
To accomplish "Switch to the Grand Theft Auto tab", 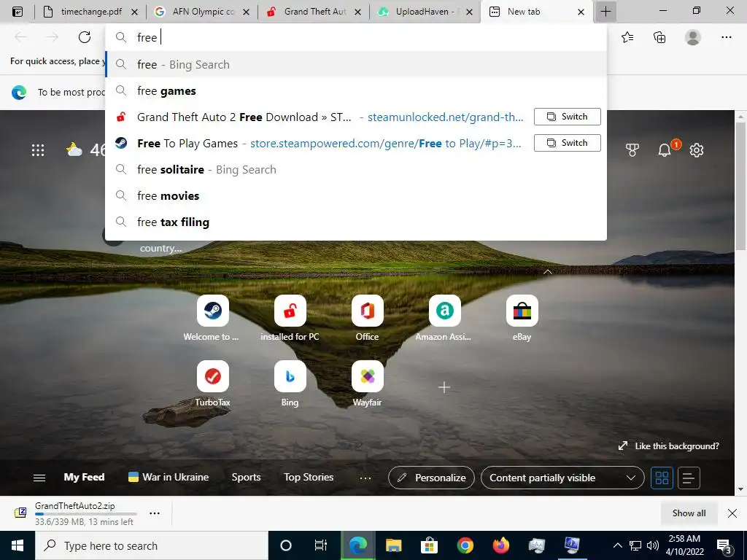I will tap(314, 12).
